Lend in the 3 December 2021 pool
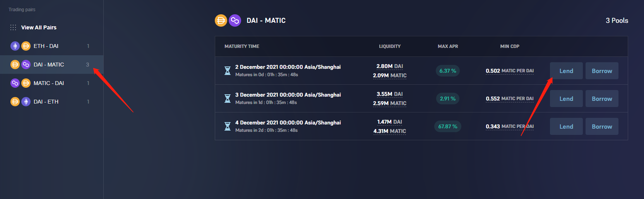The height and width of the screenshot is (199, 644). (x=566, y=99)
